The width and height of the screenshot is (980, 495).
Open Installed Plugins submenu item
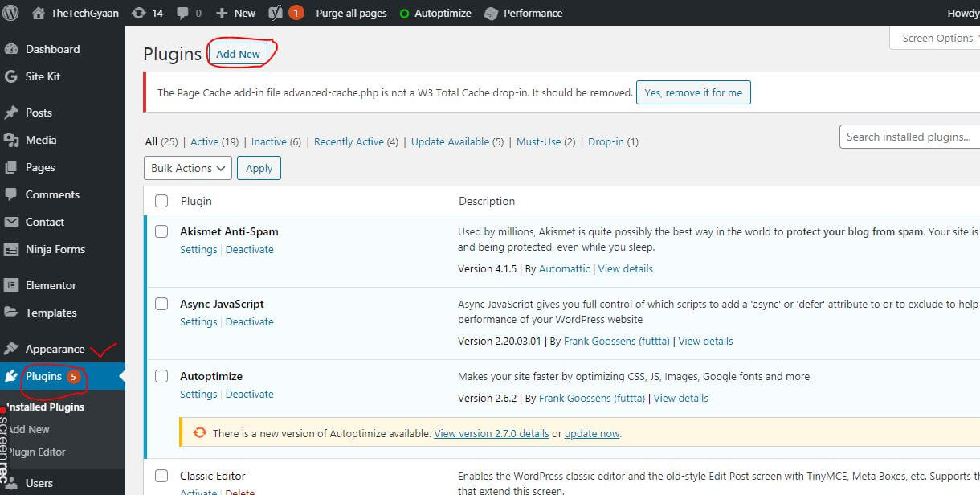click(x=45, y=407)
